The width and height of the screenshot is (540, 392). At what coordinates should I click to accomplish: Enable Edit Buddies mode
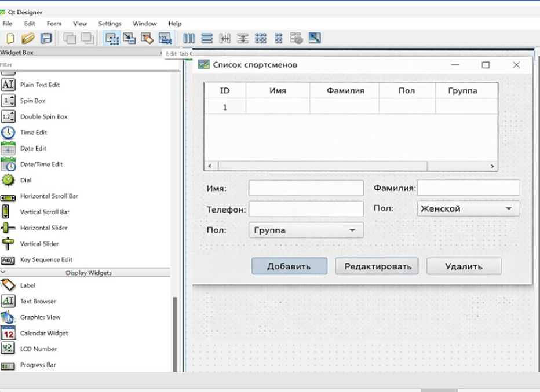[147, 39]
